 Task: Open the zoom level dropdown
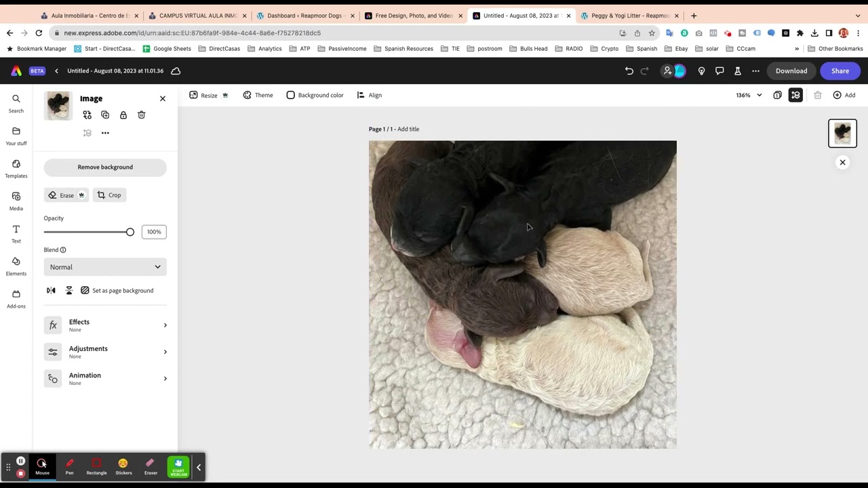[749, 95]
